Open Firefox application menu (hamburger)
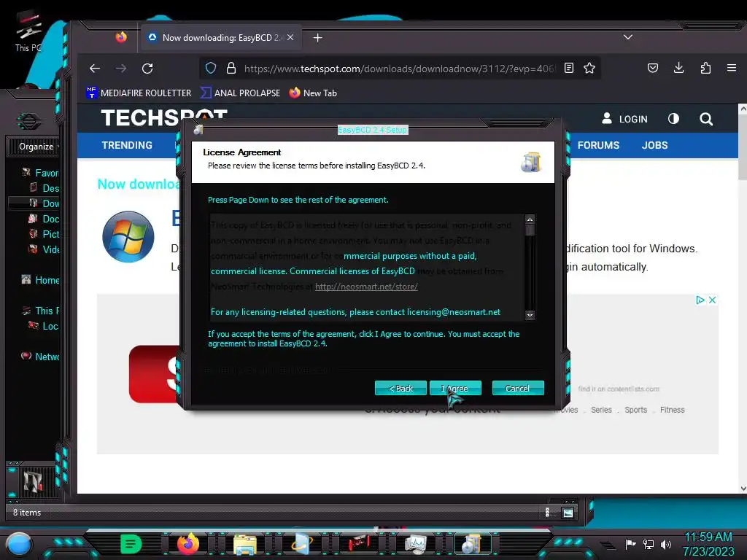This screenshot has height=560, width=747. click(x=732, y=68)
